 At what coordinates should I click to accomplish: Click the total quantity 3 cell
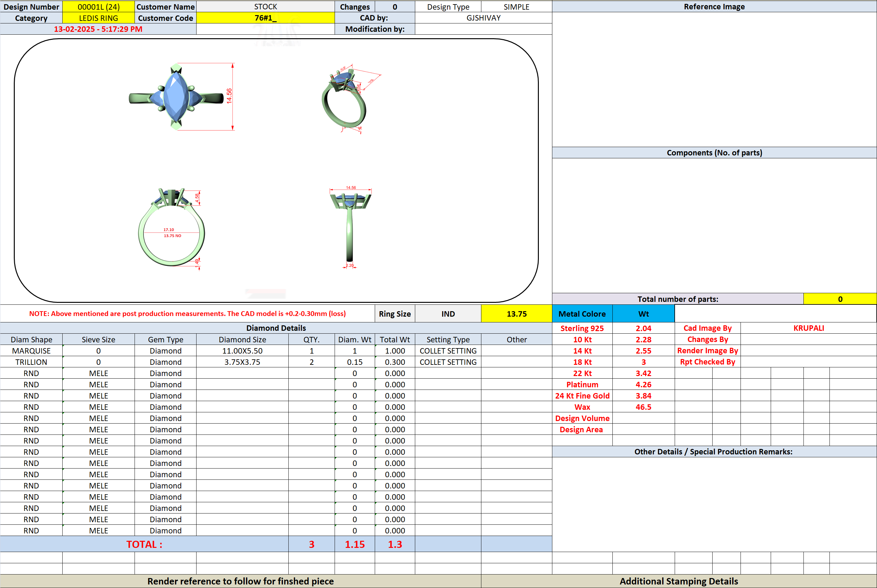click(x=311, y=544)
